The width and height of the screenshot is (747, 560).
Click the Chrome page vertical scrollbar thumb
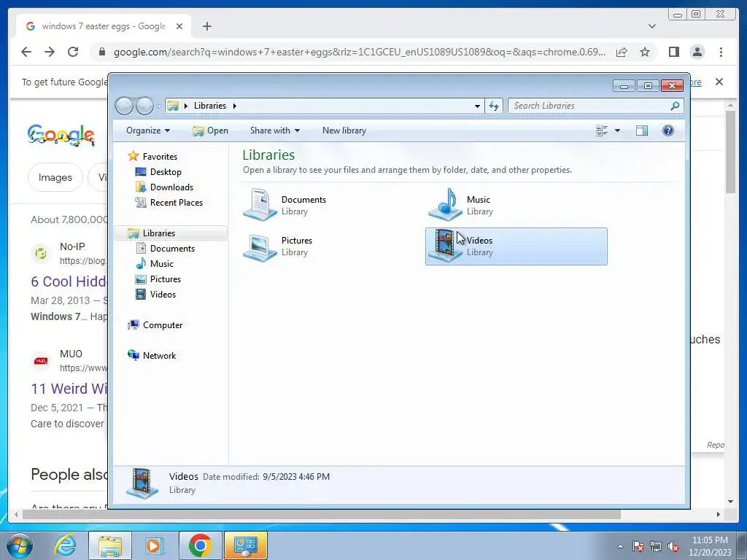tap(731, 152)
